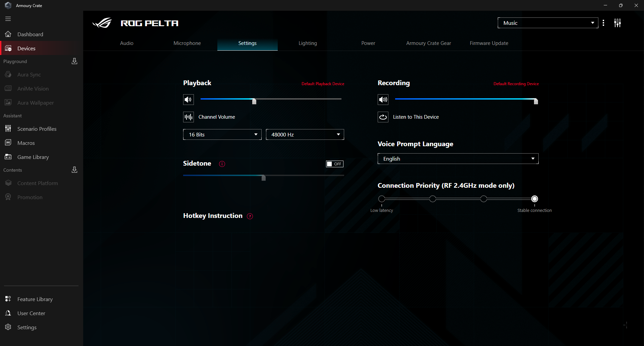Minimize the Armoury Crate window
Screen dimensions: 644x346
coord(605,5)
